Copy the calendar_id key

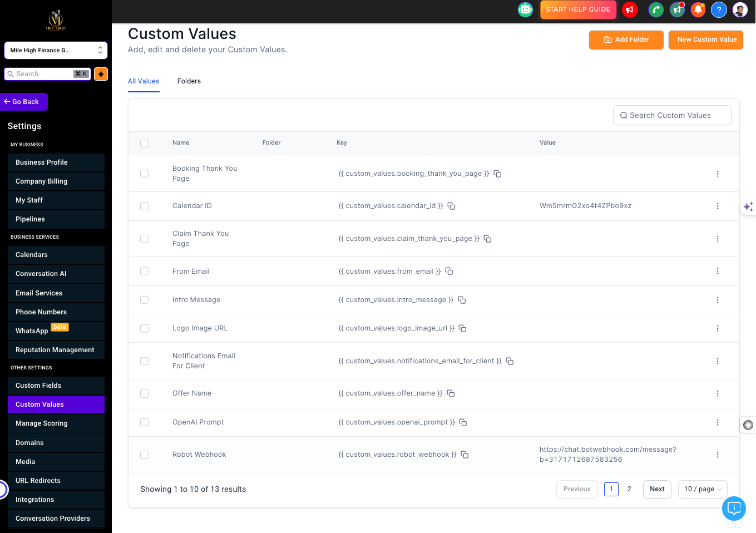(x=452, y=206)
